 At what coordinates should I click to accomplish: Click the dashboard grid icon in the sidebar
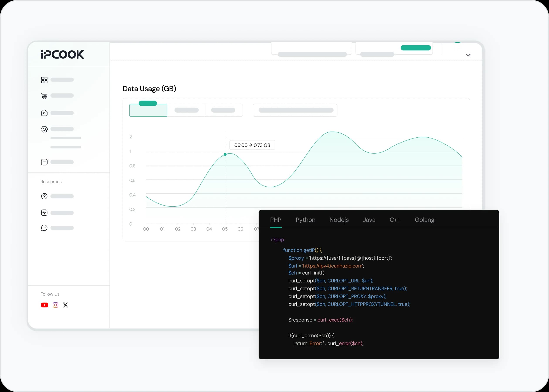pos(44,80)
